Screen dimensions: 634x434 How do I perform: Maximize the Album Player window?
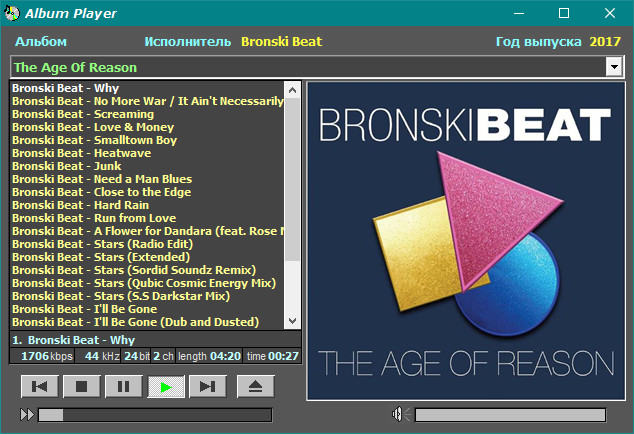[x=564, y=13]
